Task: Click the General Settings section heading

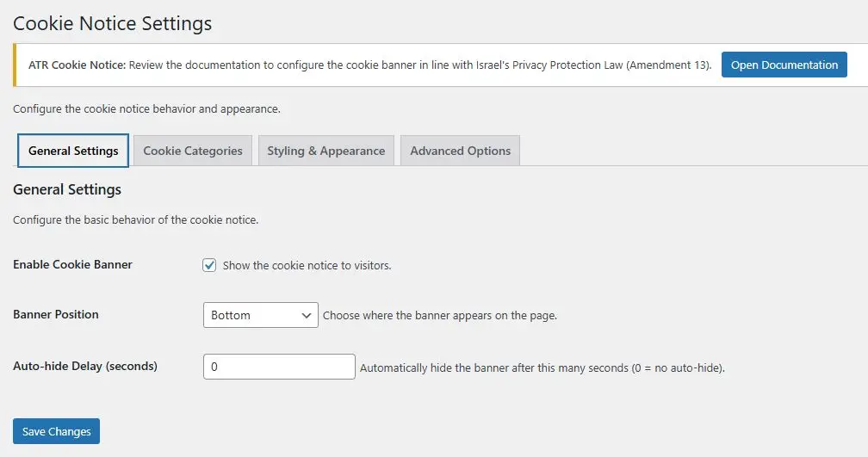Action: [x=67, y=189]
